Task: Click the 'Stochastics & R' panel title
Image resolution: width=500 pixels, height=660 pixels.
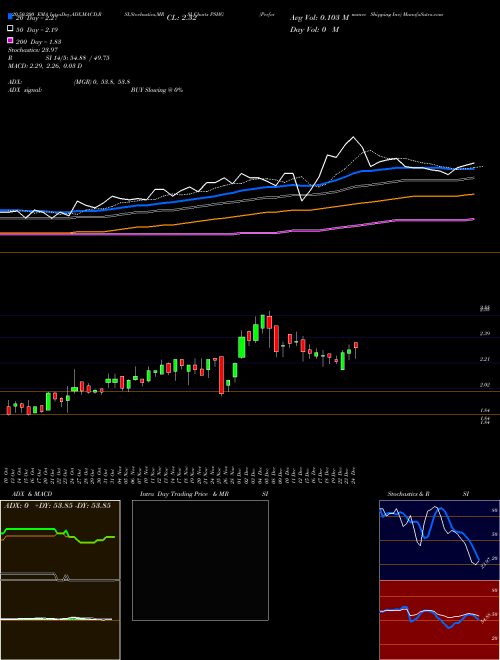Action: tap(408, 494)
